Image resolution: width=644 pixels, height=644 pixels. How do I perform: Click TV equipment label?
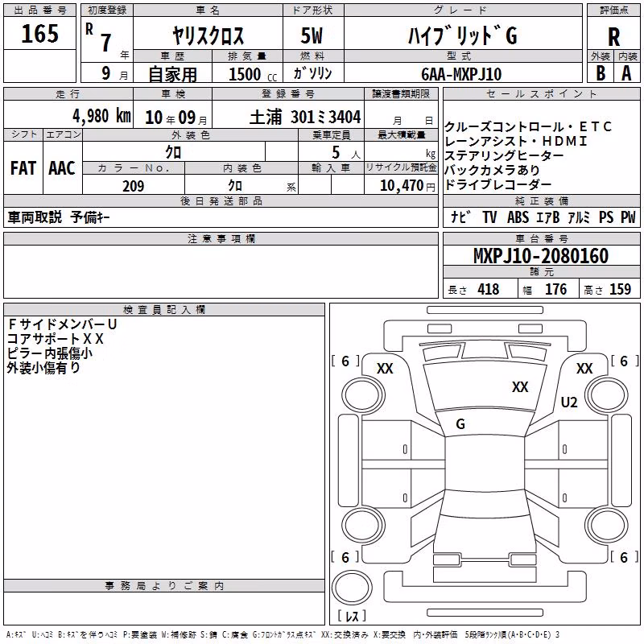tap(489, 217)
